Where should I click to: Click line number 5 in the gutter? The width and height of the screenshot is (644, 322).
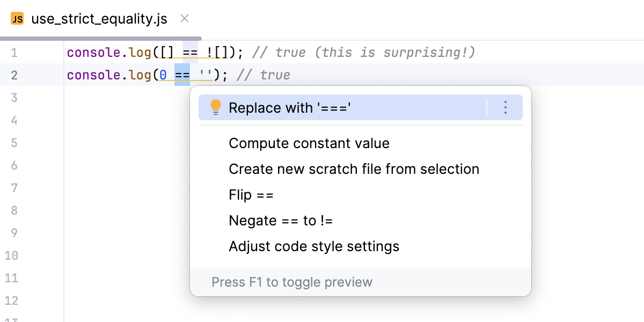pyautogui.click(x=14, y=143)
